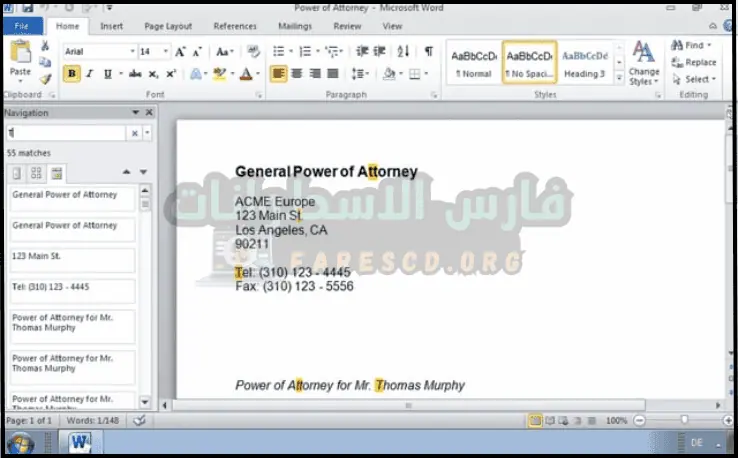Click the zoom slider handle
738x458 pixels.
684,420
